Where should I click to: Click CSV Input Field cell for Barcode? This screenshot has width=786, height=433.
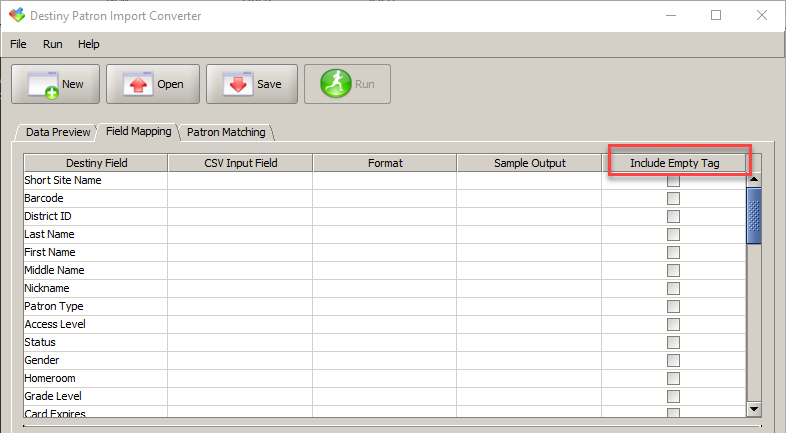[240, 198]
